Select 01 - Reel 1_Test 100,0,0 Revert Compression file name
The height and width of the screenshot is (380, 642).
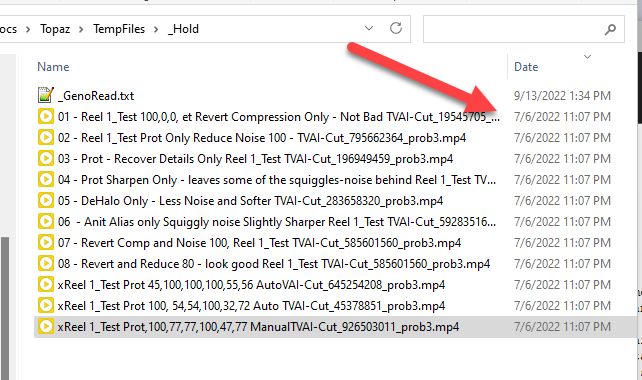(x=279, y=117)
